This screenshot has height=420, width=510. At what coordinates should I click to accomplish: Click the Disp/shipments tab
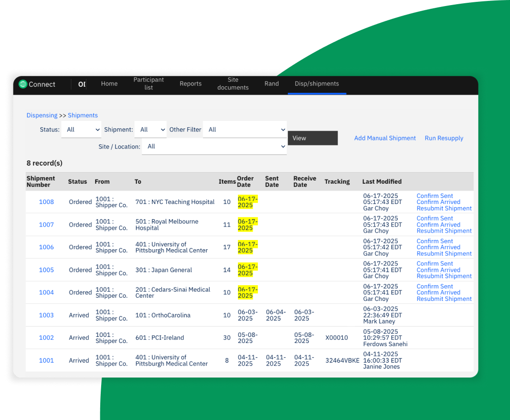(x=317, y=84)
